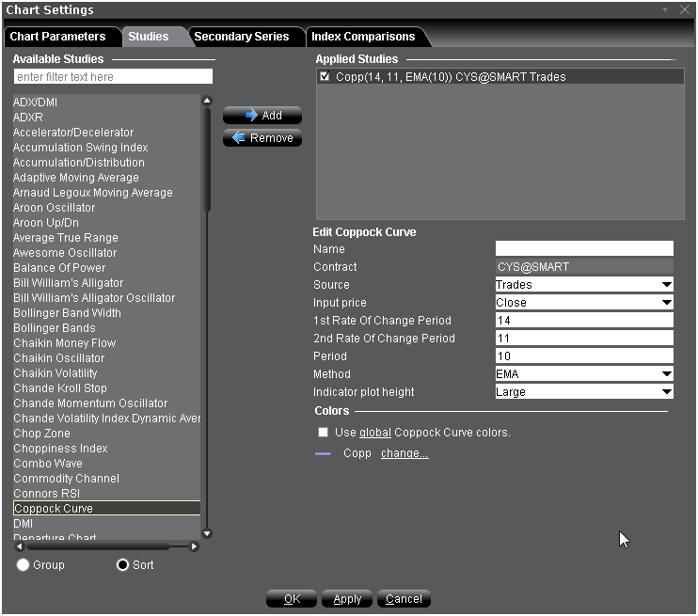Click the horizontal scroll left arrow
698x616 pixels.
19,546
